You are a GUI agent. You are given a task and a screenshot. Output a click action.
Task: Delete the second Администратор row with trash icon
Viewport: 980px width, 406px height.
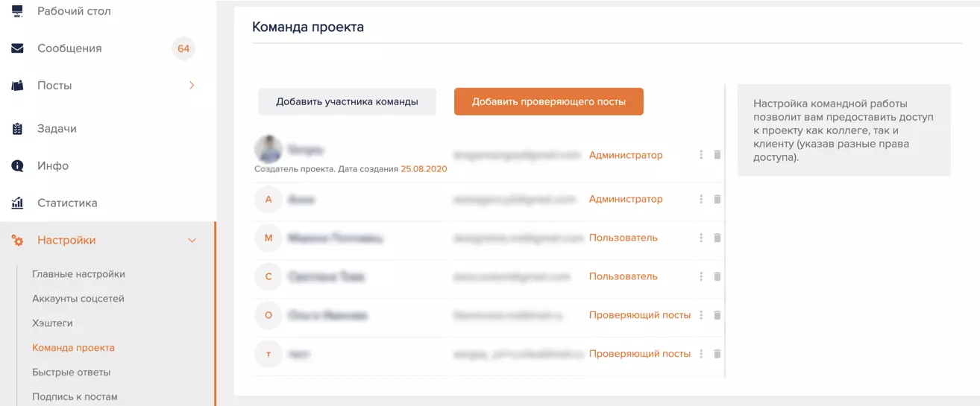(x=717, y=200)
